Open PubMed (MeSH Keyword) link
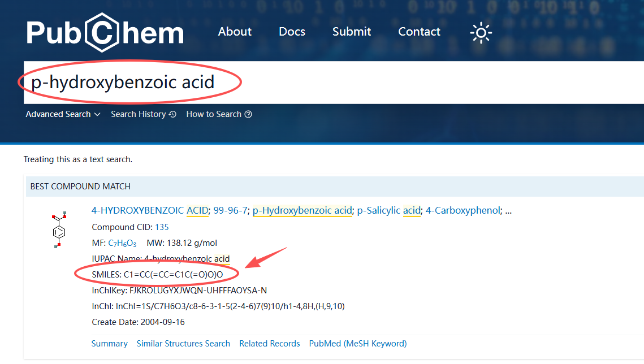The image size is (644, 364). click(357, 344)
